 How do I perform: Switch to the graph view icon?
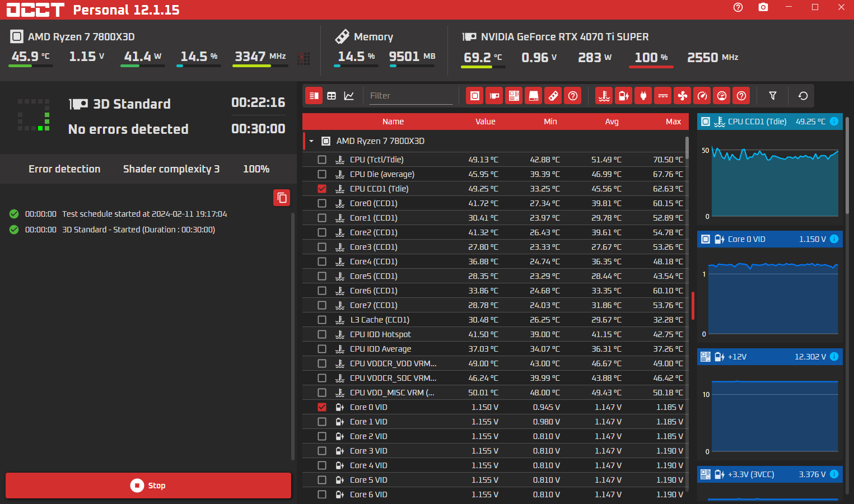[349, 96]
